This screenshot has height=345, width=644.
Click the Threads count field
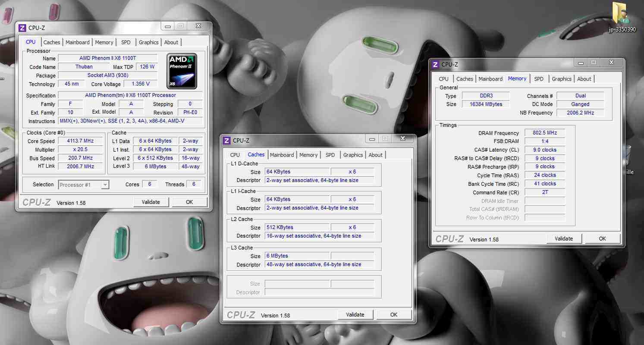(194, 184)
